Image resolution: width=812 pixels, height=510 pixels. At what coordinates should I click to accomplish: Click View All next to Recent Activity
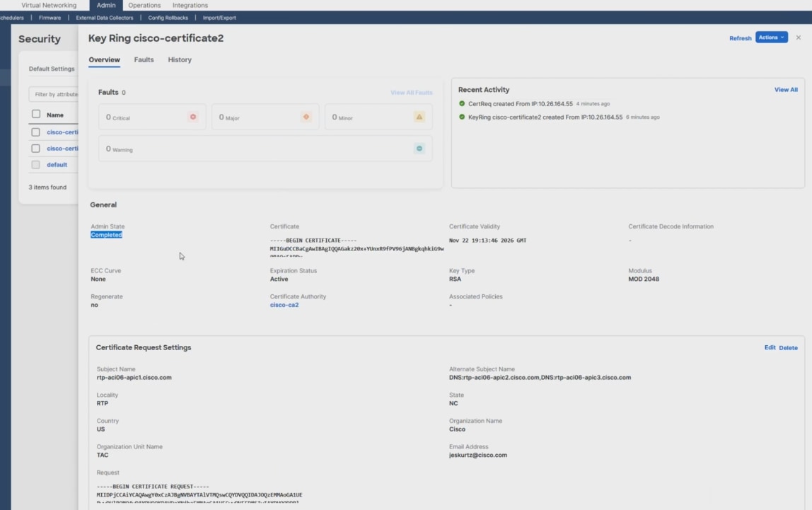785,90
